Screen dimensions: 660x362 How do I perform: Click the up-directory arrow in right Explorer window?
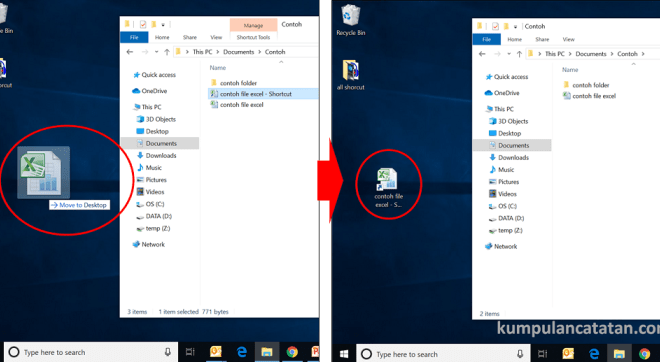[x=519, y=54]
